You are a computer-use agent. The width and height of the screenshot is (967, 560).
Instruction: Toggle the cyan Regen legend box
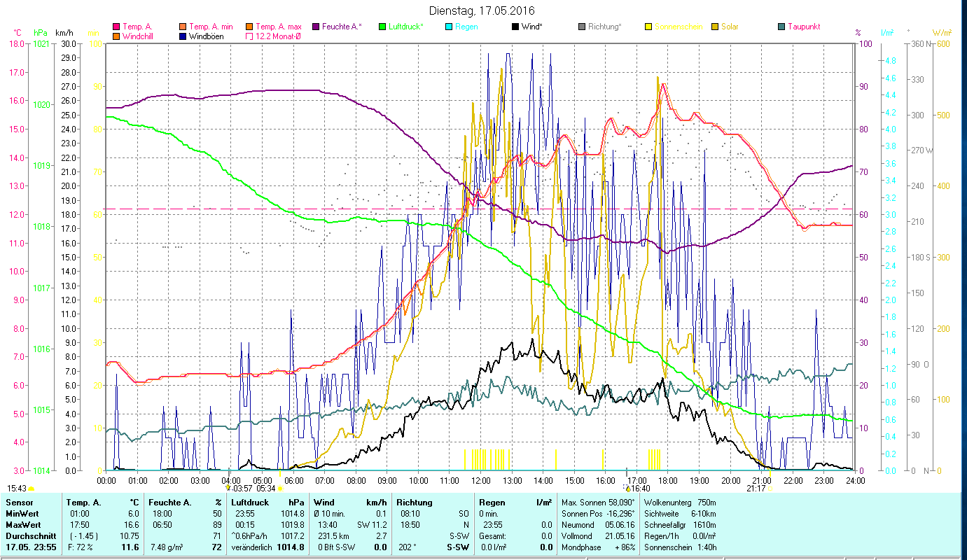click(x=449, y=27)
